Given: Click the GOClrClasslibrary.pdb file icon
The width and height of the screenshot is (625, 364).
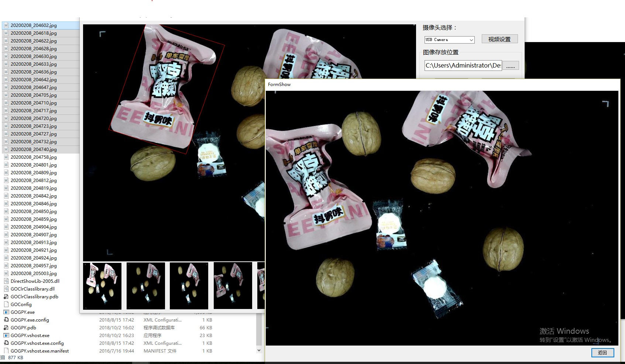Looking at the screenshot, I should click(x=6, y=296).
